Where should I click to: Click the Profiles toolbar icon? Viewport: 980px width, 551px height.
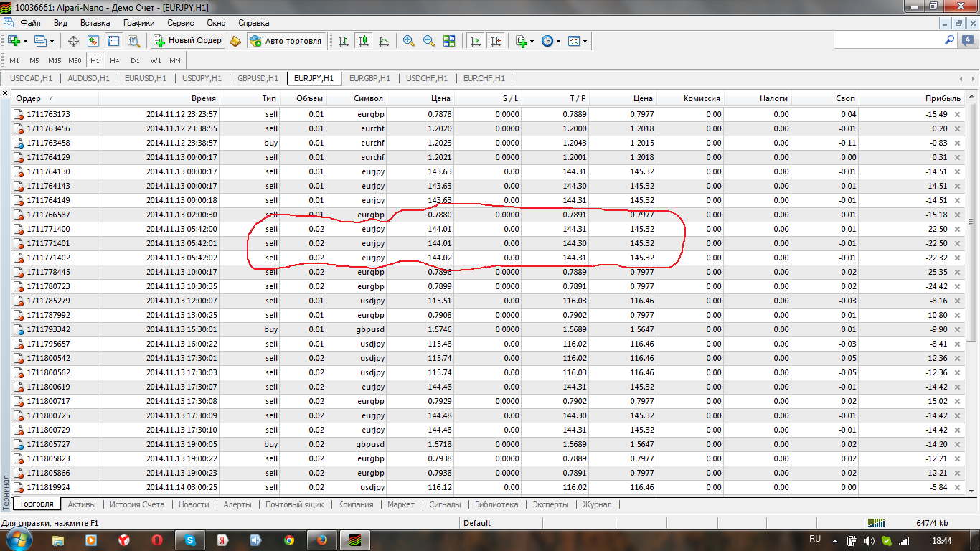pyautogui.click(x=41, y=41)
